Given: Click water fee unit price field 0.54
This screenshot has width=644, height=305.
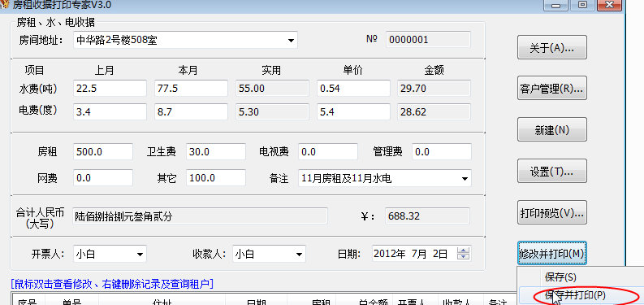Looking at the screenshot, I should tap(353, 88).
